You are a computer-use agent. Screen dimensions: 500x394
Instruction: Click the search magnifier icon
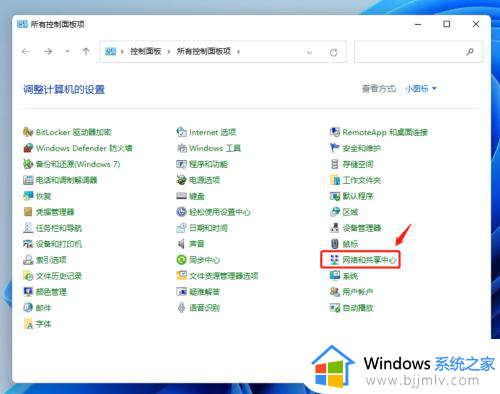pos(470,52)
